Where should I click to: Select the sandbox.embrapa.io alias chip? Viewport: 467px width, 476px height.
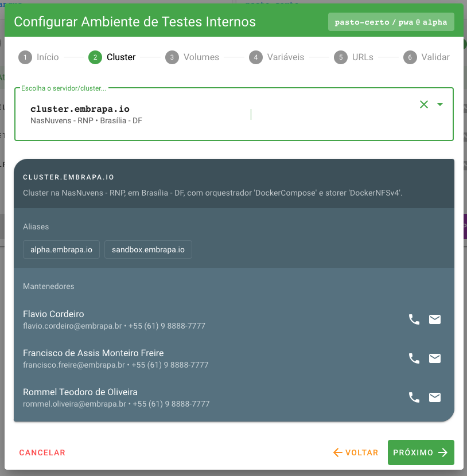[148, 249]
